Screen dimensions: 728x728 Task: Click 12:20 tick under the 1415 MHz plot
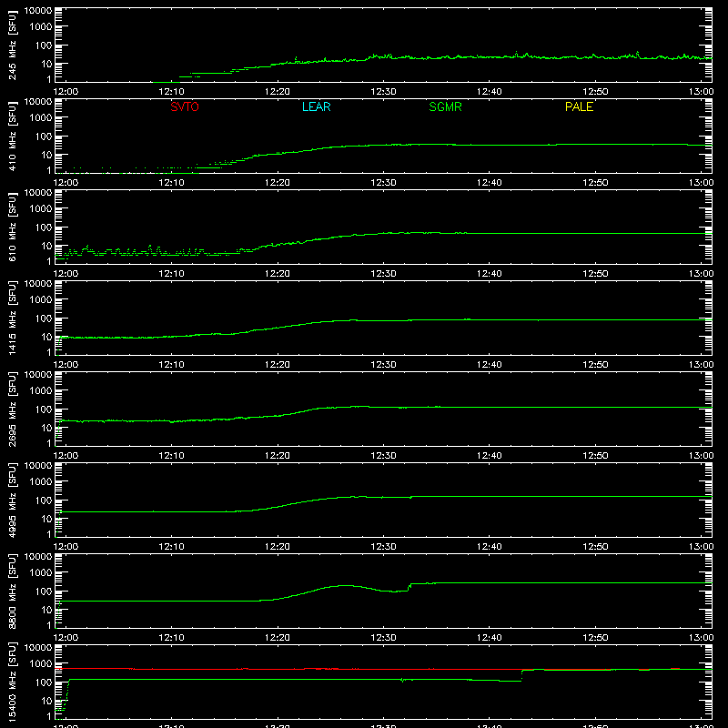coord(278,365)
